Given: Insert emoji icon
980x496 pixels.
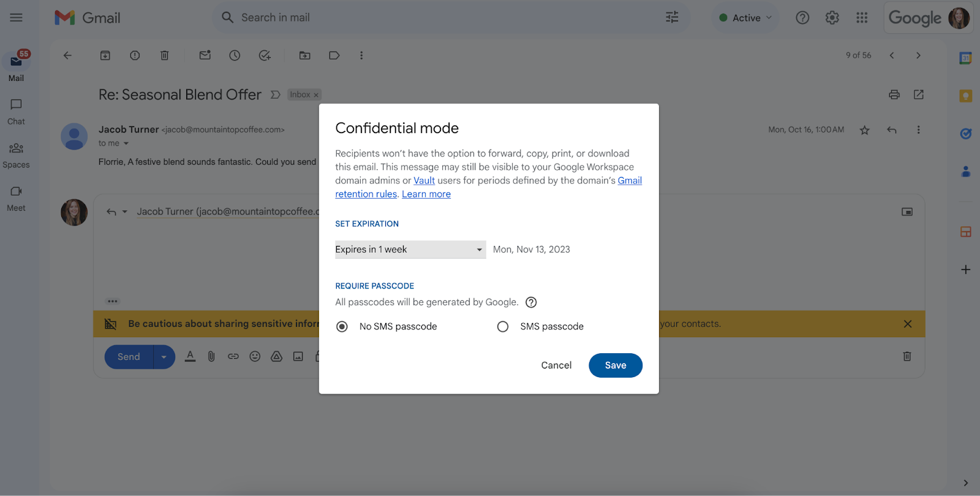Looking at the screenshot, I should pos(255,356).
